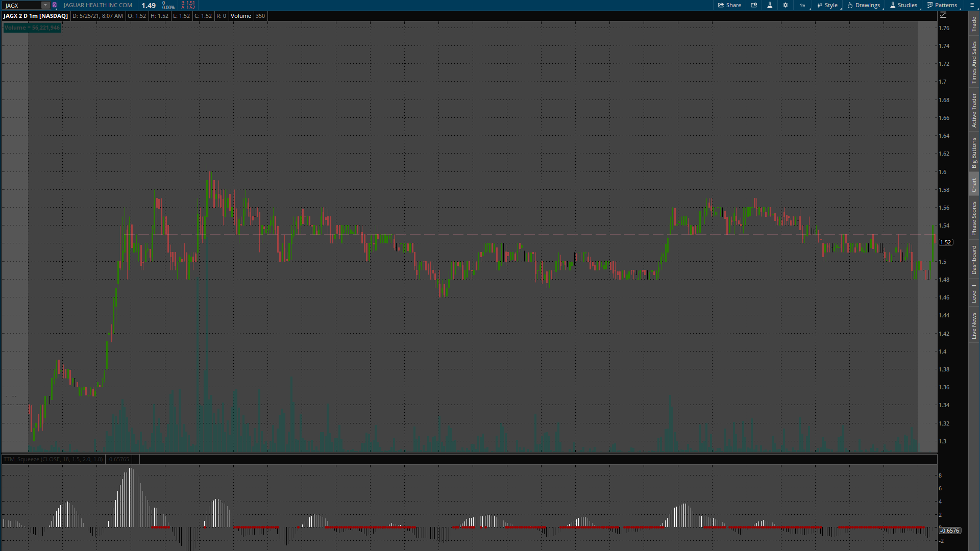This screenshot has height=551, width=980.
Task: Toggle the Live News sidebar panel
Action: click(974, 326)
